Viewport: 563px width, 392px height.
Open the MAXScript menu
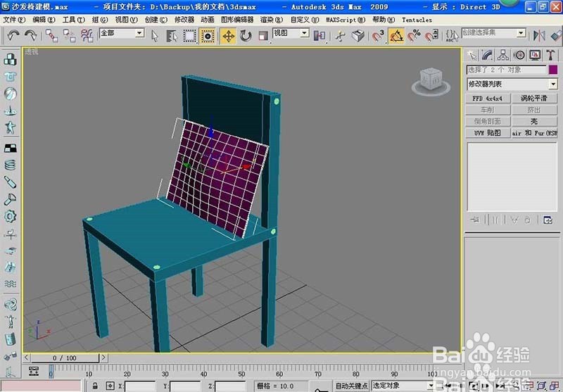[346, 20]
